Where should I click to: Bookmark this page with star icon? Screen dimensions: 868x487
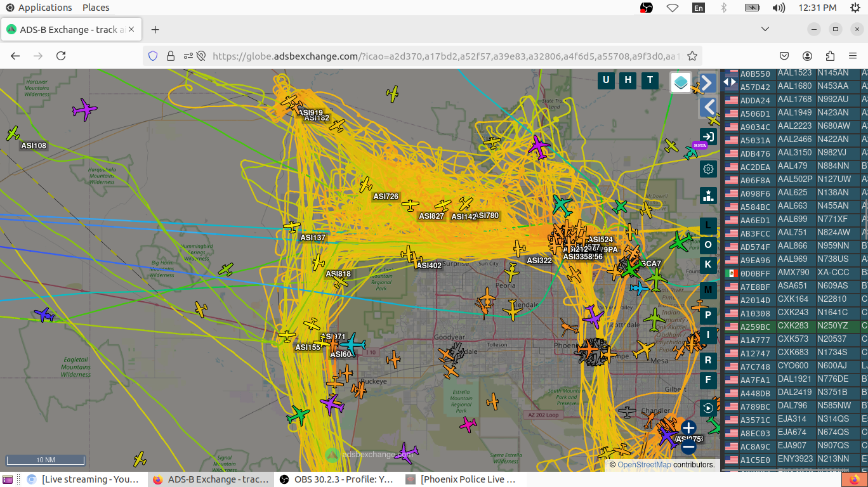point(692,56)
